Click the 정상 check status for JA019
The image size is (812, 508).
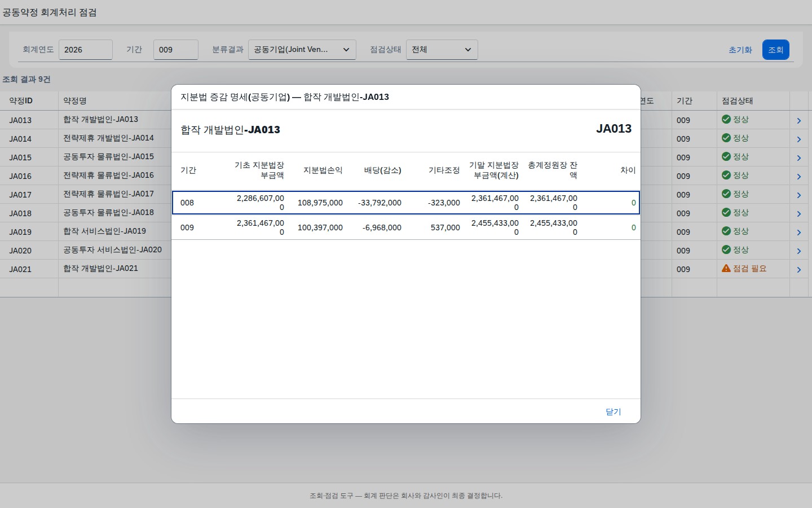[x=735, y=231]
